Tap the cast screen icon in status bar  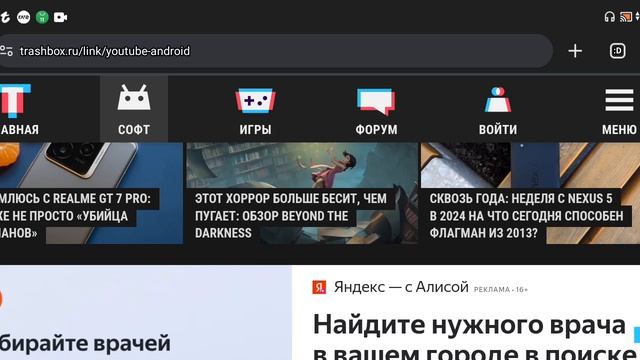626,17
